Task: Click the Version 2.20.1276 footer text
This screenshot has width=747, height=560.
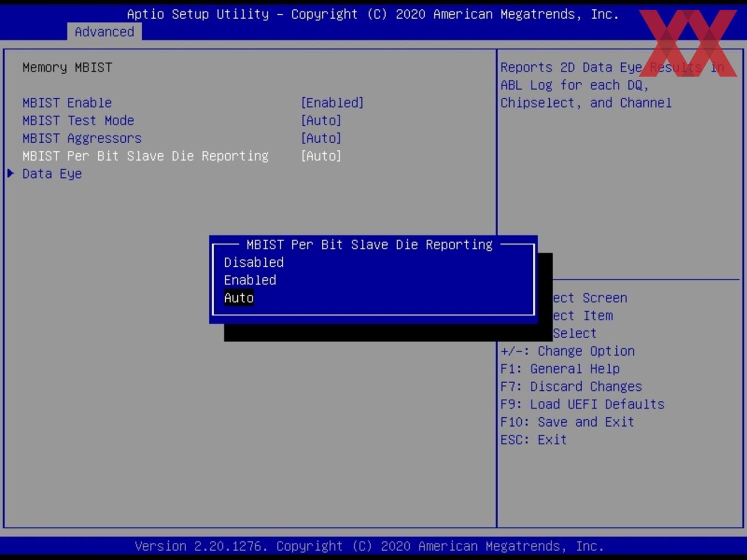Action: pyautogui.click(x=369, y=546)
